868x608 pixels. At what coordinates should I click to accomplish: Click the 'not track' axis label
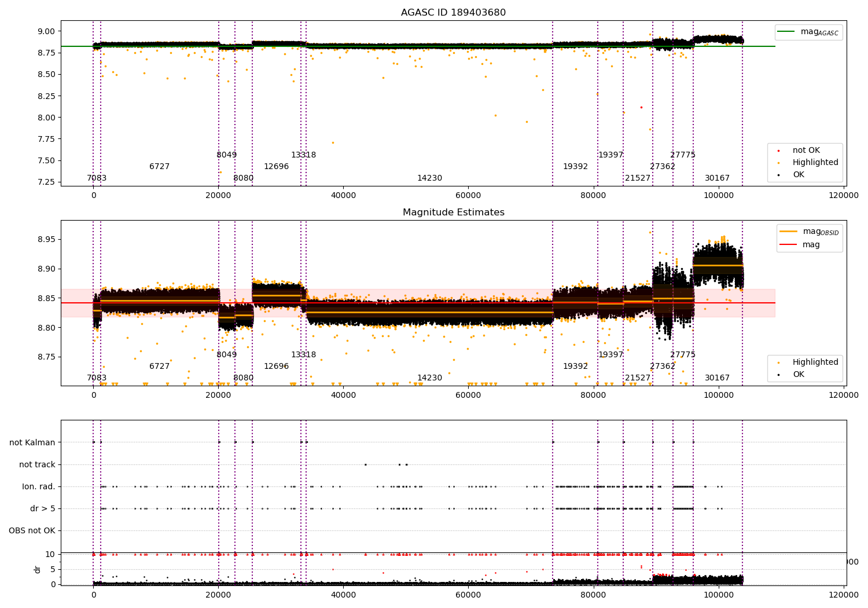(37, 465)
